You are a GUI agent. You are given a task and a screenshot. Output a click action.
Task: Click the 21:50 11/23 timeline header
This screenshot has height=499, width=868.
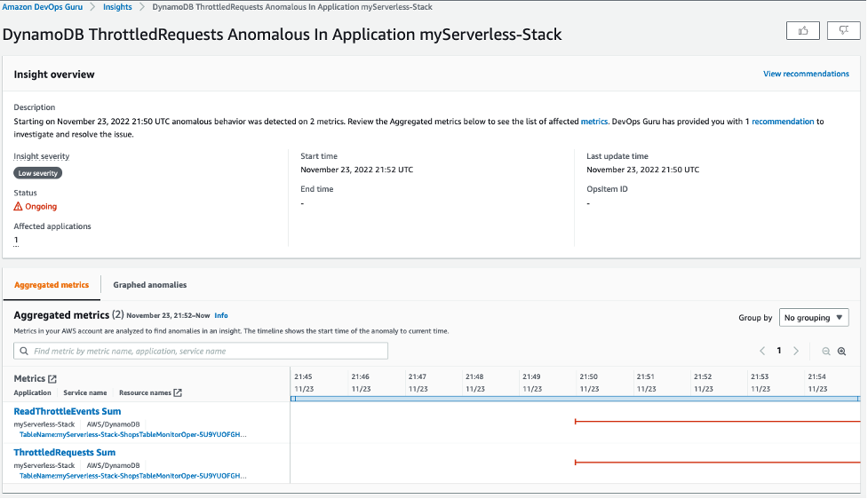pyautogui.click(x=588, y=383)
